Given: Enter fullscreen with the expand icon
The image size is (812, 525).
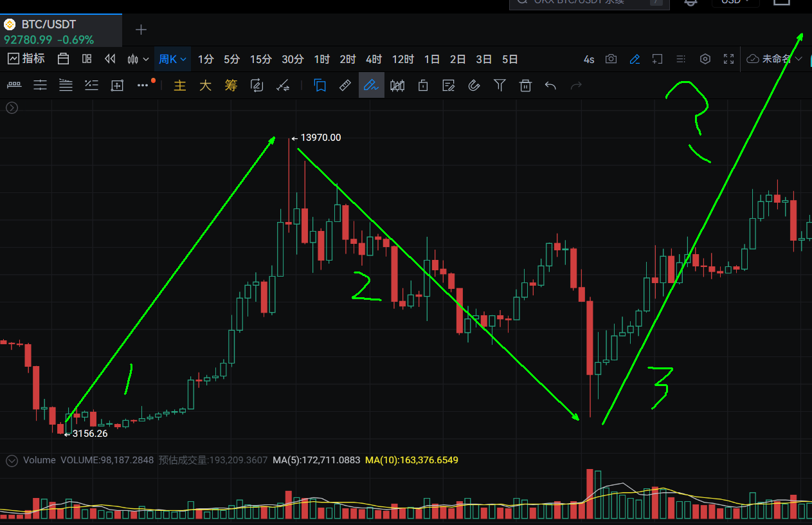Looking at the screenshot, I should click(x=728, y=59).
